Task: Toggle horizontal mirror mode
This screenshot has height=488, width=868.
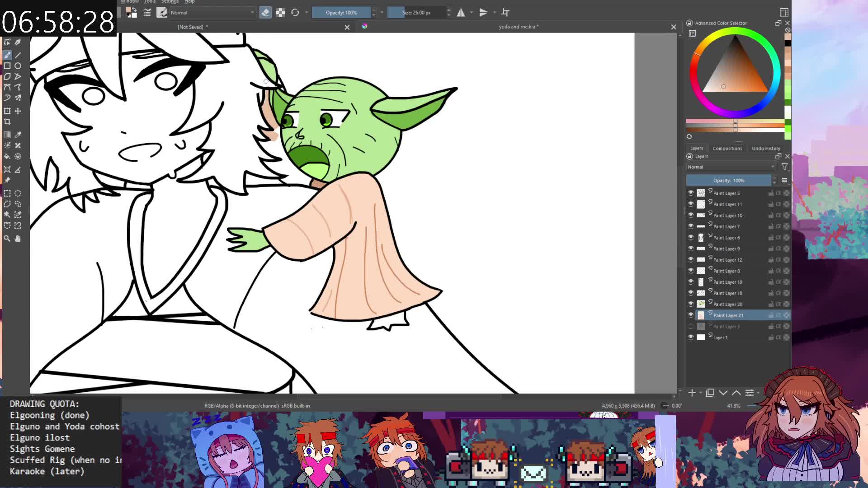Action: [461, 13]
